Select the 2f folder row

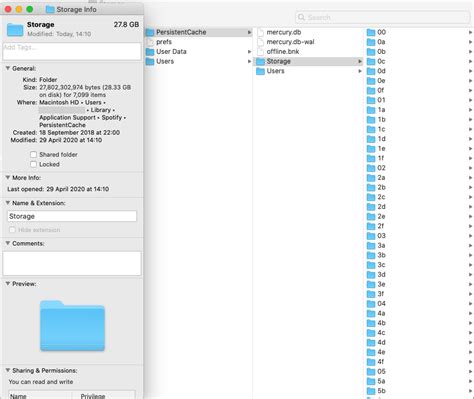[x=420, y=226]
